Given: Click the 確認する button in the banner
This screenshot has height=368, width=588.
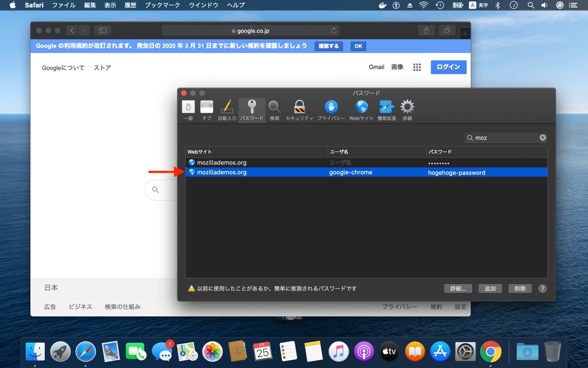Looking at the screenshot, I should (x=329, y=46).
